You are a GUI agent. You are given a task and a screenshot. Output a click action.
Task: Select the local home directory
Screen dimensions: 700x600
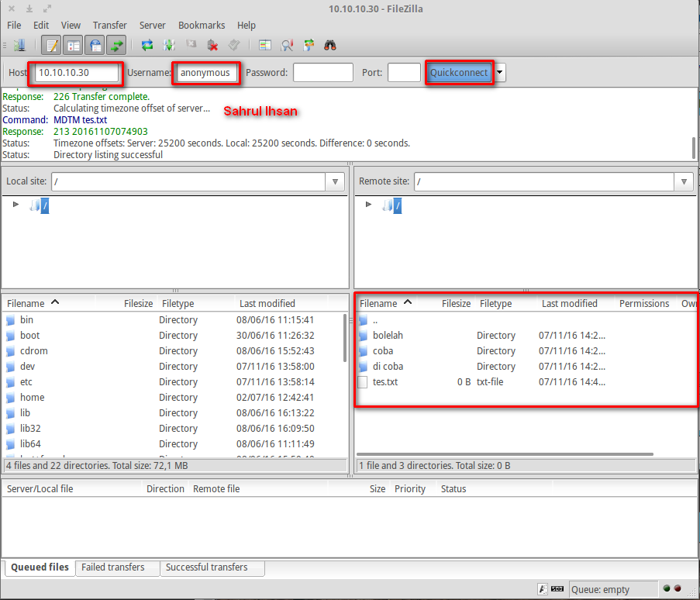(173, 398)
